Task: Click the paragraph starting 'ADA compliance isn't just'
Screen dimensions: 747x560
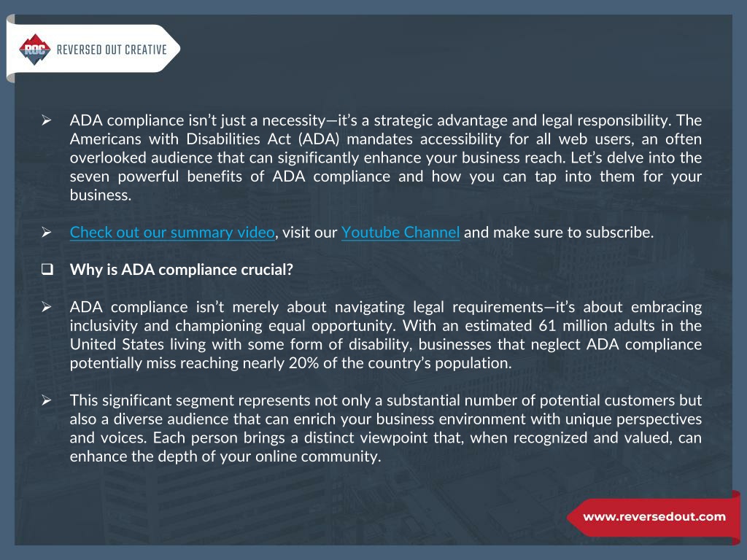Action: tap(385, 157)
